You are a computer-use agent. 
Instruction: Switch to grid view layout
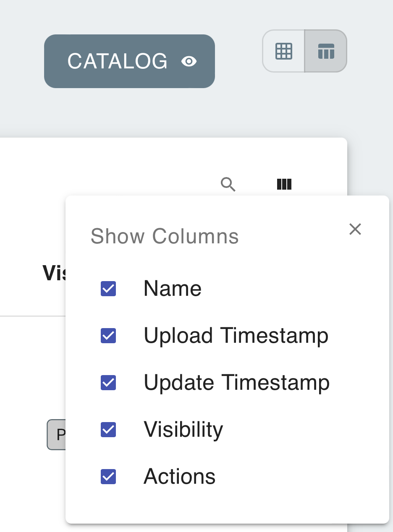click(283, 51)
